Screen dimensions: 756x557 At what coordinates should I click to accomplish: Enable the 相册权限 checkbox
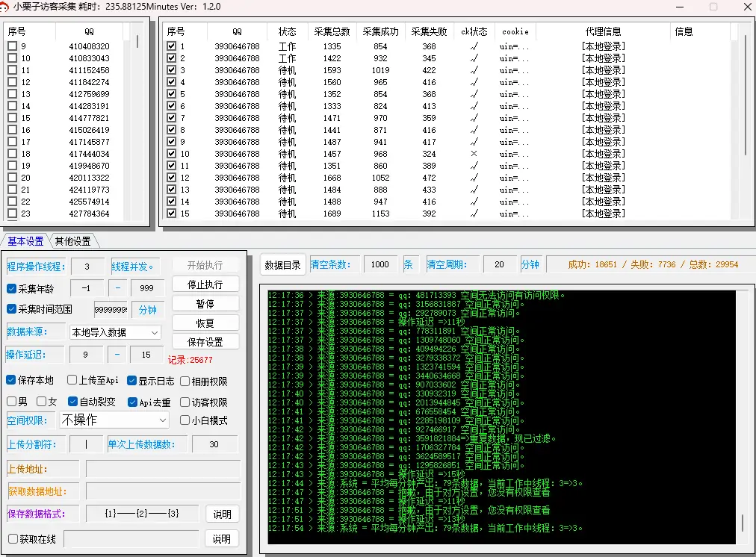(x=185, y=381)
